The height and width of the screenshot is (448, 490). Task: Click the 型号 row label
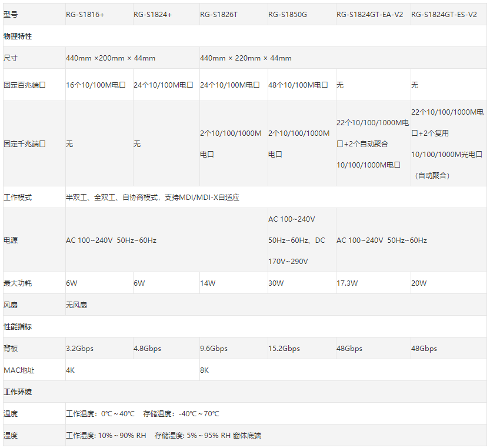point(11,14)
